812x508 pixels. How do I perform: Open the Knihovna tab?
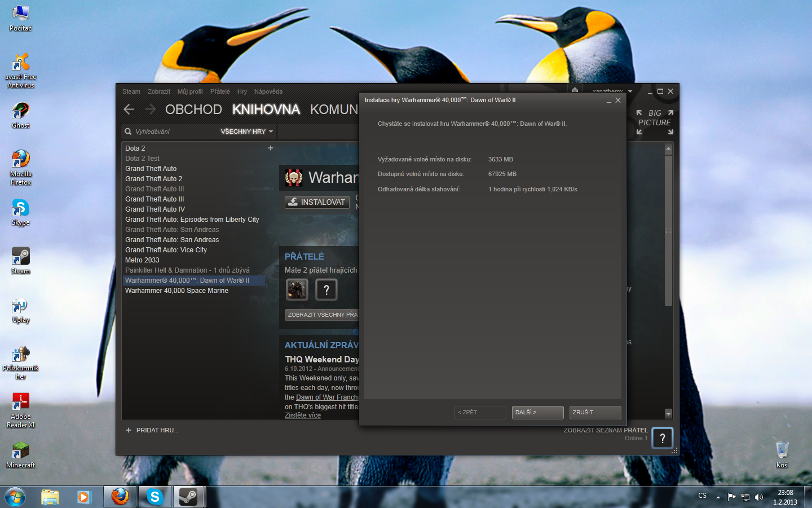point(266,110)
